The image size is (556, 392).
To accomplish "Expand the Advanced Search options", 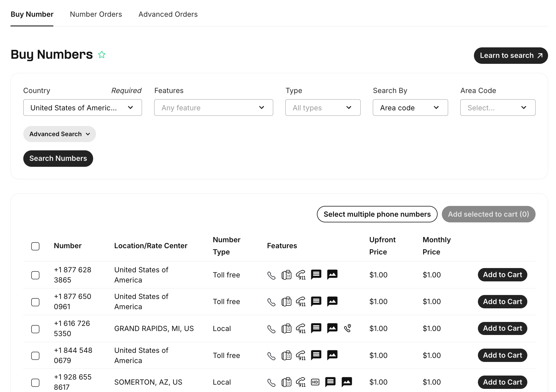I will tap(59, 134).
